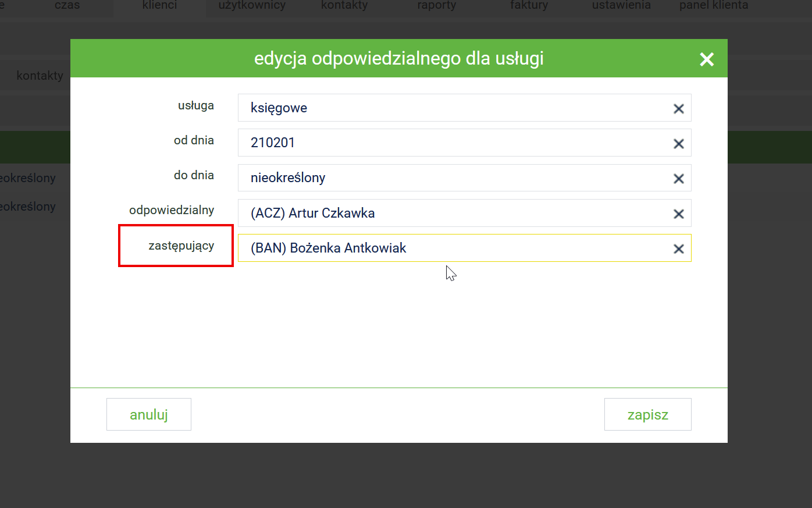
Task: Open the odpowiedzialny selection field
Action: pos(454,214)
